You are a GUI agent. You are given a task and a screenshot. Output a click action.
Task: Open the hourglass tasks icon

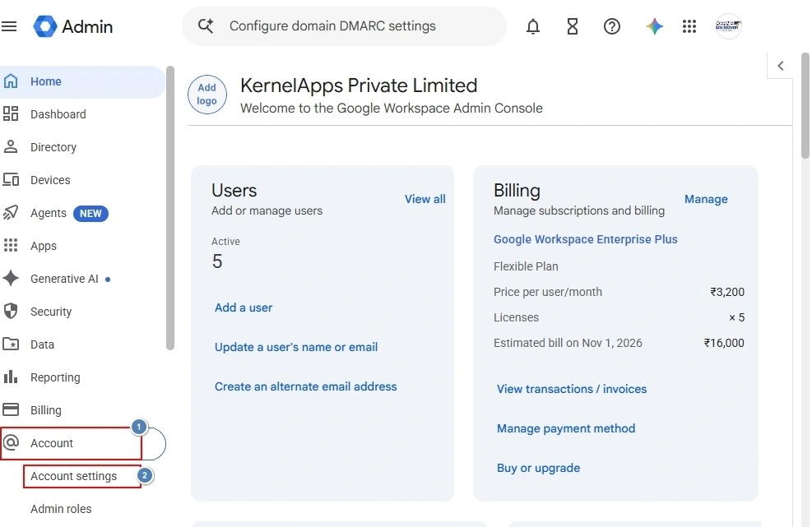(x=573, y=25)
